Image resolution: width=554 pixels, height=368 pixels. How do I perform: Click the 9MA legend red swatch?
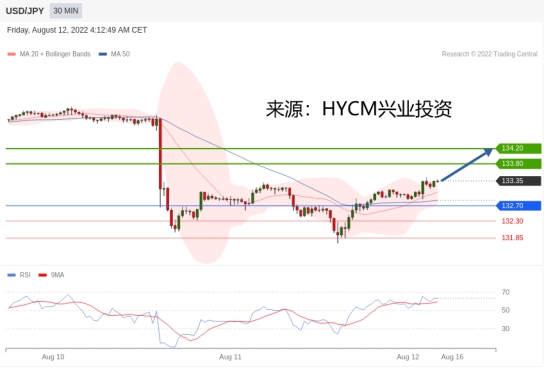(42, 275)
